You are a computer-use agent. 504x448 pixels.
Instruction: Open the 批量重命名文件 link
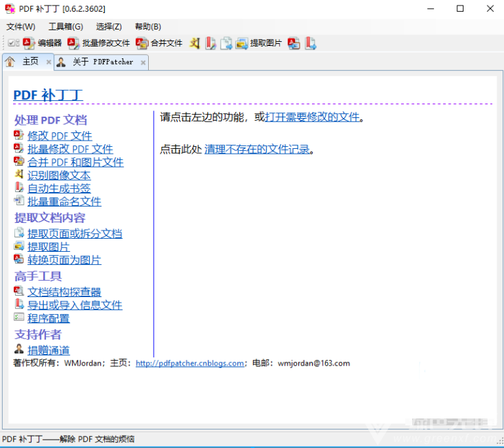(64, 202)
